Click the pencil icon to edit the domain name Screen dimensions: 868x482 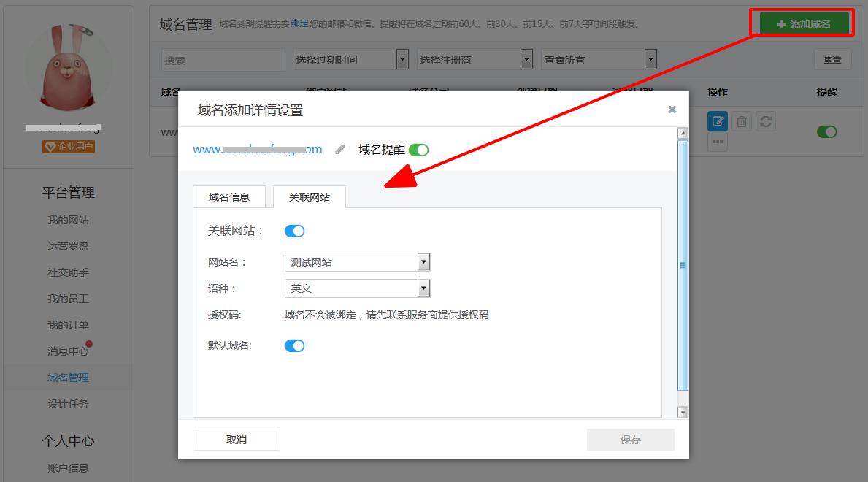click(339, 149)
